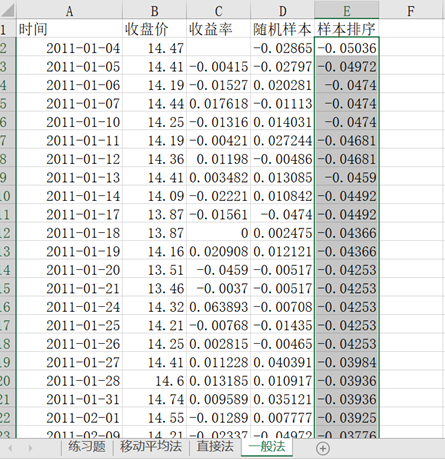Click the empty return cell beside 14.47
Image resolution: width=445 pixels, height=459 pixels.
pos(218,47)
